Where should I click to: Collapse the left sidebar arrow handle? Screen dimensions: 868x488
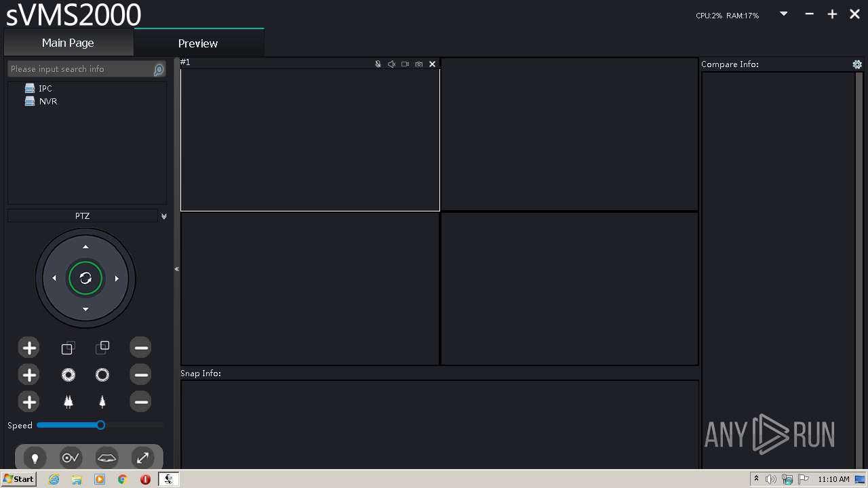[x=177, y=269]
